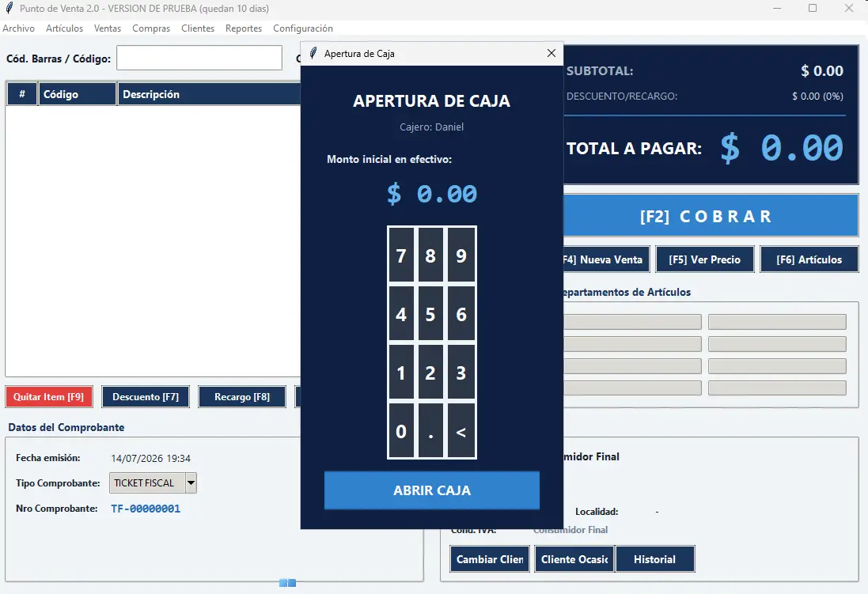Click the Nueva Venta button
868x594 pixels.
pos(605,259)
